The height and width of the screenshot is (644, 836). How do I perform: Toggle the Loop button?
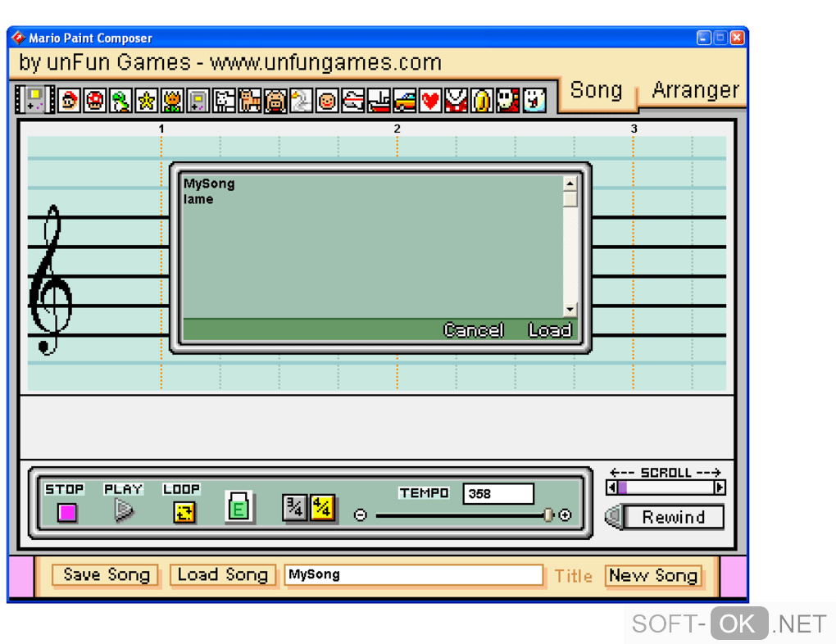coord(184,512)
